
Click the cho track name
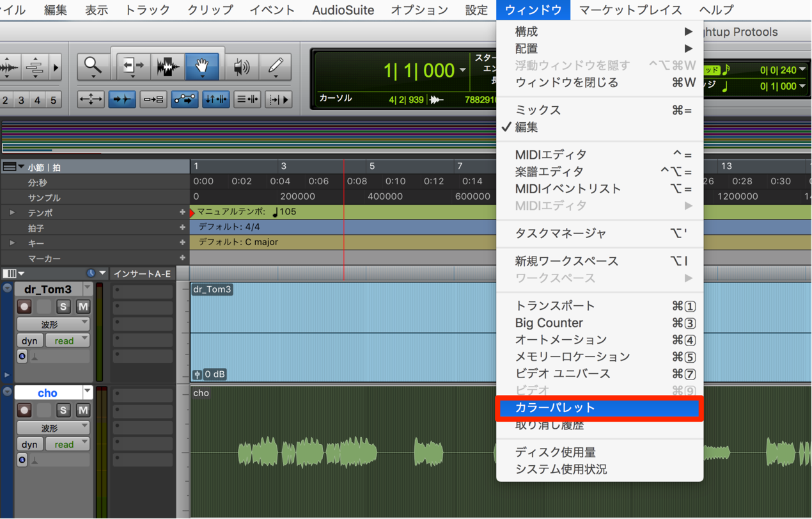[47, 392]
